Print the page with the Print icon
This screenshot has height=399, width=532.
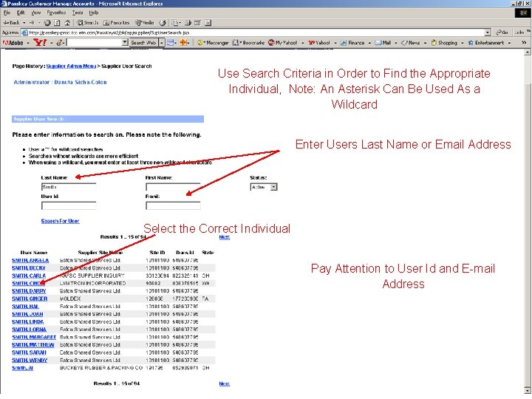point(188,23)
